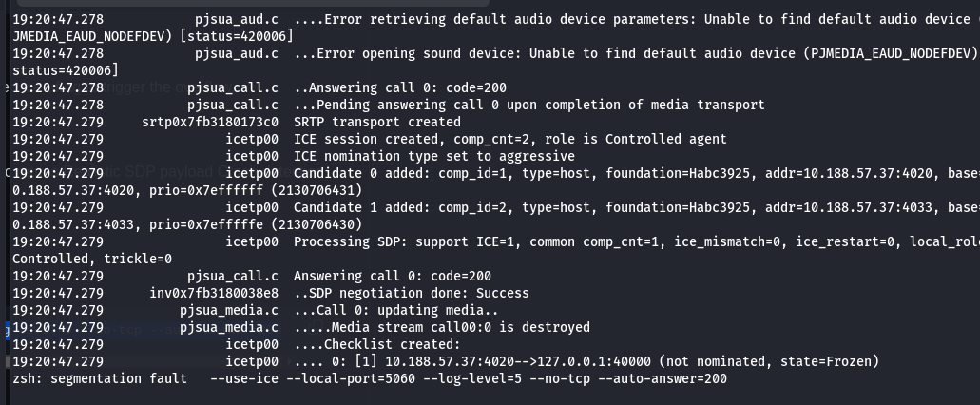The height and width of the screenshot is (405, 980).
Task: Click "ICE nomination type set to aggressive" message
Action: click(x=433, y=156)
